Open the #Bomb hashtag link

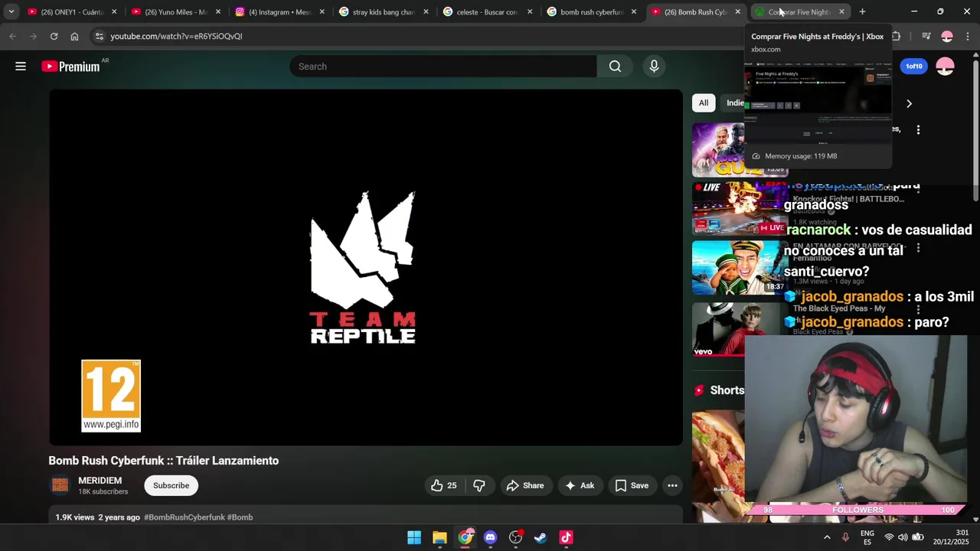tap(240, 517)
